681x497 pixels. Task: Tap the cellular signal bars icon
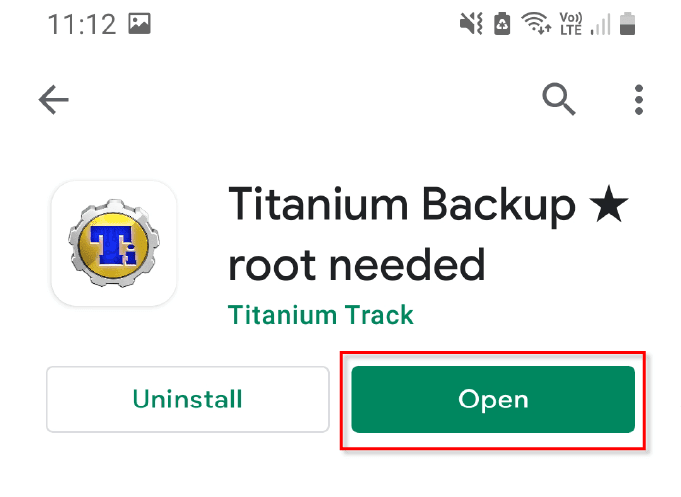coord(601,24)
